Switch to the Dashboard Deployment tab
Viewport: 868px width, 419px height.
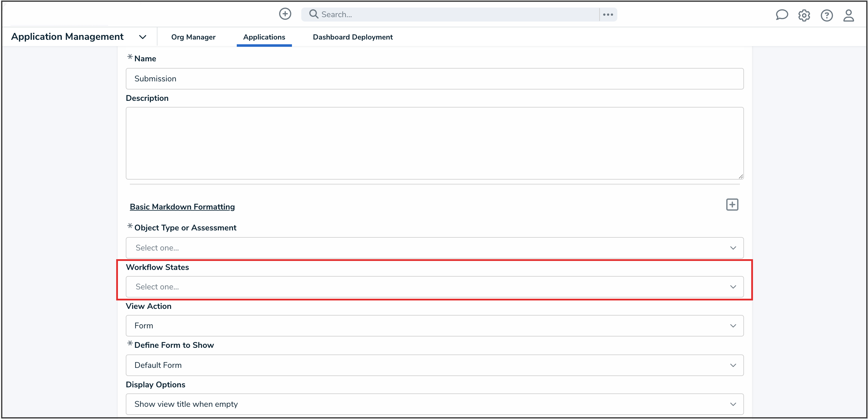[352, 37]
